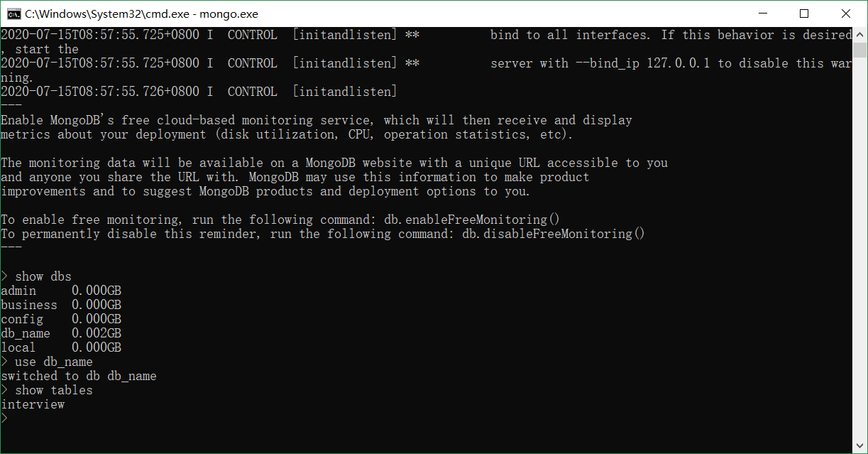This screenshot has width=868, height=454.
Task: Select the "admin" database name
Action: 18,291
